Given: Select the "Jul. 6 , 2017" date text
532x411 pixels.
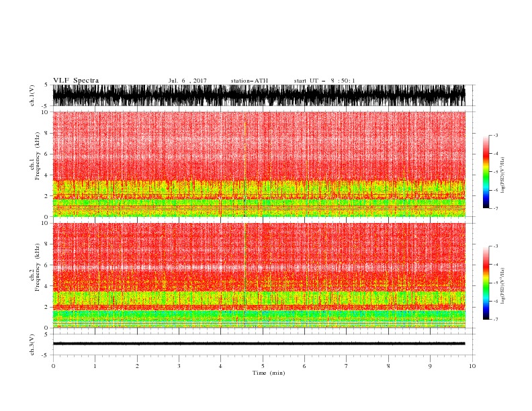Looking at the screenshot, I should coord(187,81).
